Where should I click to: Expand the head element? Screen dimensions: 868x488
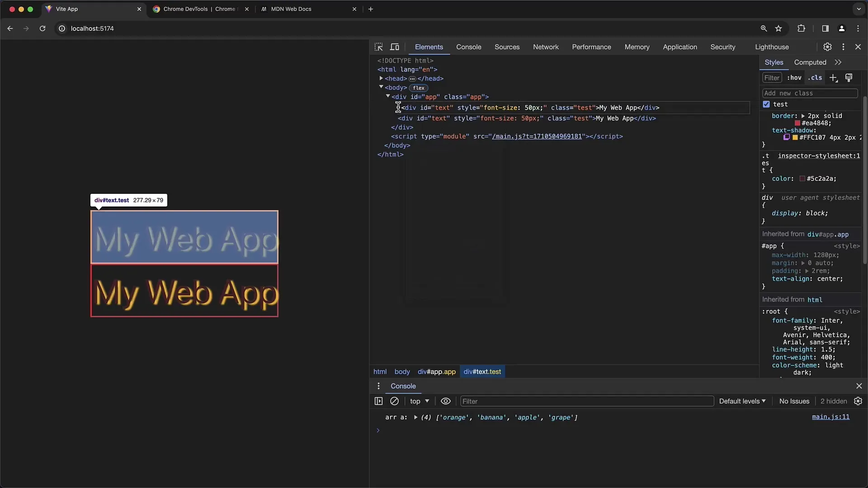tap(381, 78)
